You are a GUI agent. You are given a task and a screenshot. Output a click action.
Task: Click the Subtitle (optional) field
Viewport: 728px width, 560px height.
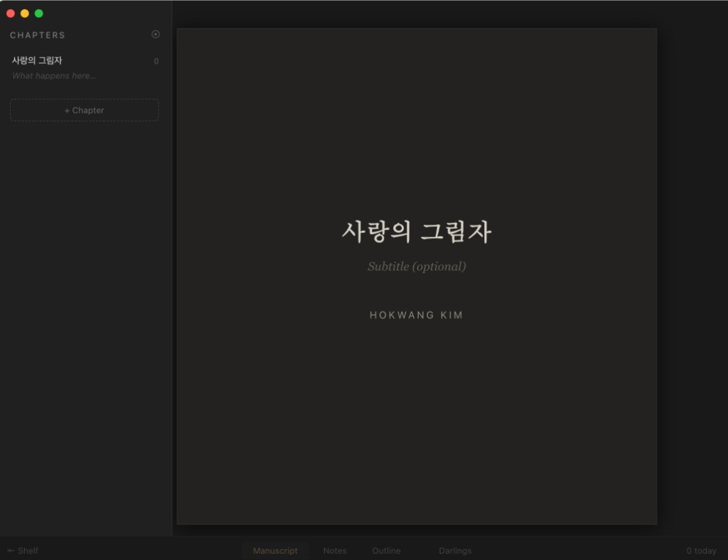point(417,266)
